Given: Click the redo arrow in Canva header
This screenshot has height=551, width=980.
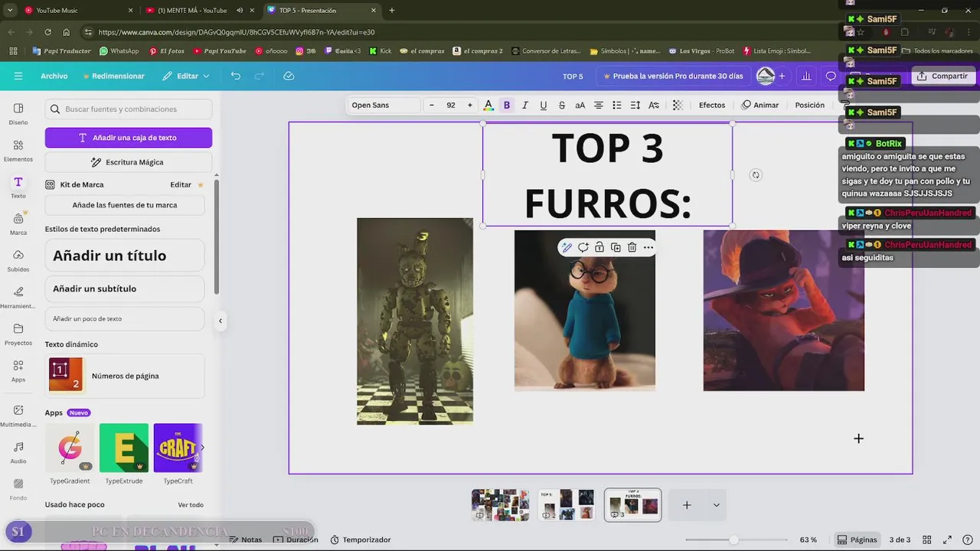Looking at the screenshot, I should tap(260, 76).
